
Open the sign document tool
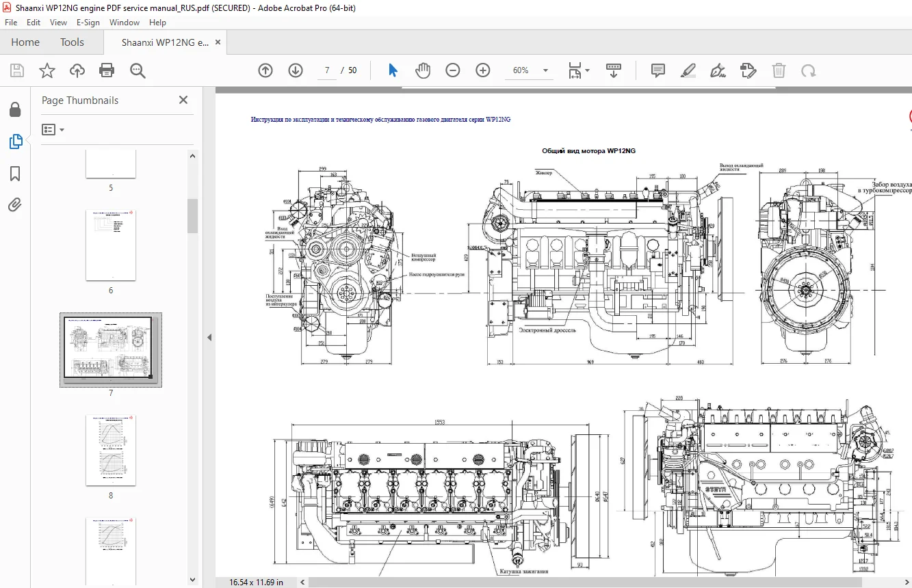tap(718, 70)
